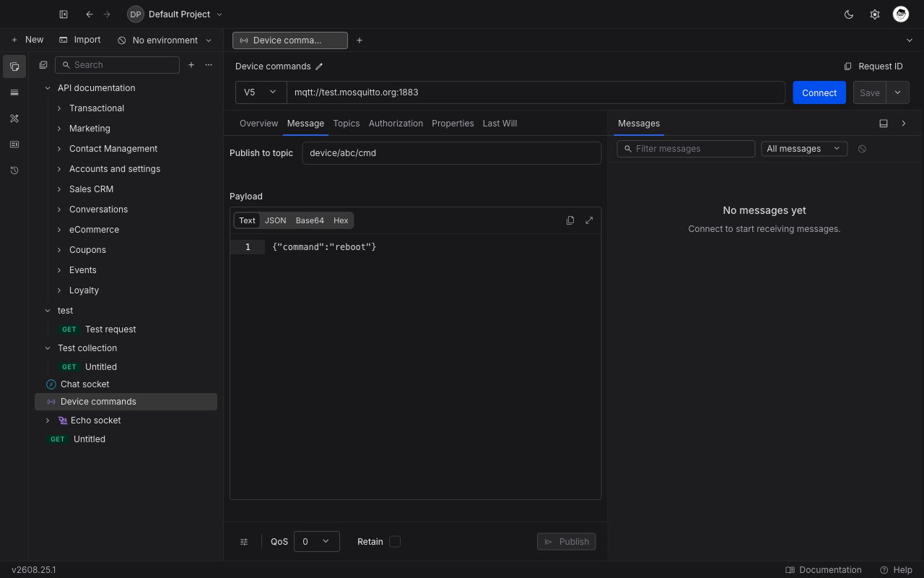Toggle the sidebar collapse icon
Screen dimensions: 924x578
[64, 14]
